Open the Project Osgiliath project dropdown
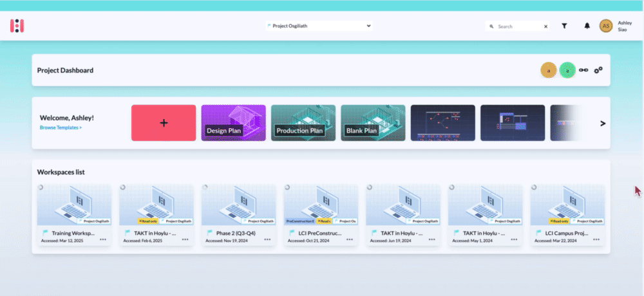Screen dimensions: 644x296 pos(319,26)
